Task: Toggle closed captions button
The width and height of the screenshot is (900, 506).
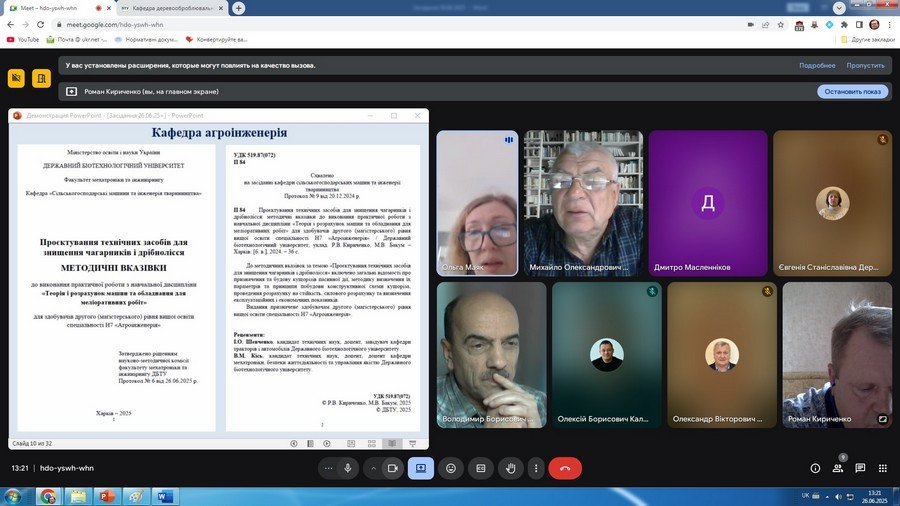Action: pos(480,468)
